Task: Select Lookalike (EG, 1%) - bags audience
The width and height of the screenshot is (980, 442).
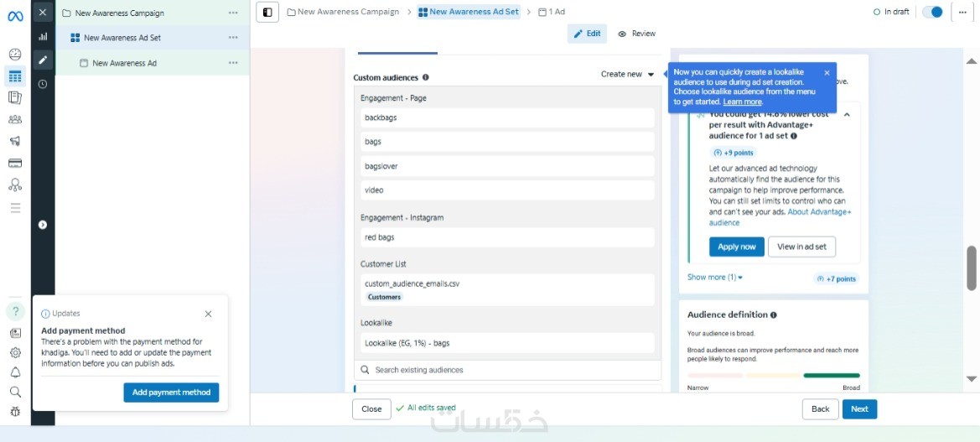Action: pyautogui.click(x=507, y=342)
